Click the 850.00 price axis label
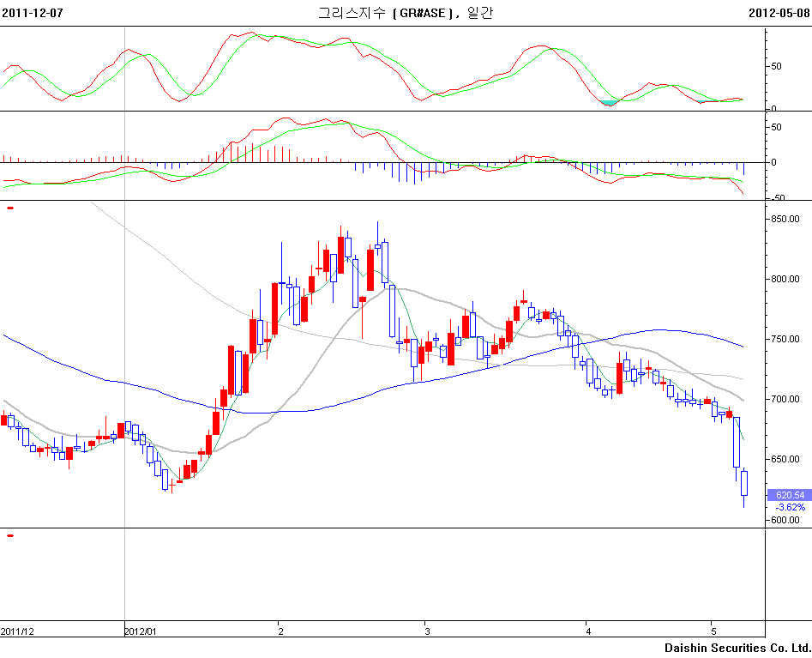Image resolution: width=812 pixels, height=658 pixels. (785, 219)
